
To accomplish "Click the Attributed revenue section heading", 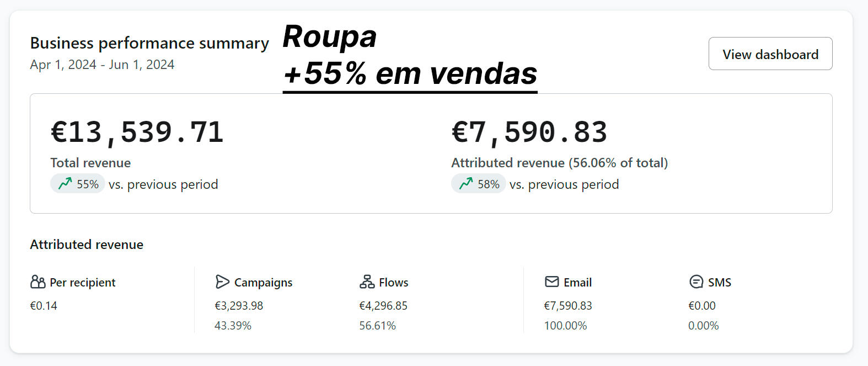I will click(x=87, y=245).
